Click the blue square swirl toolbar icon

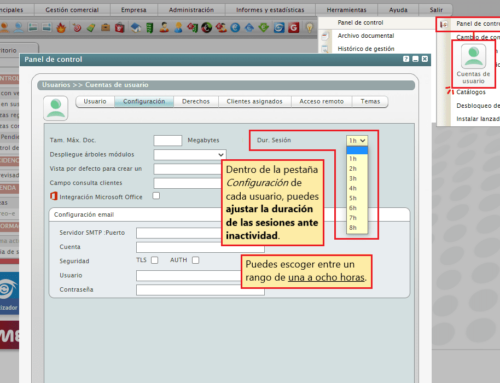[279, 27]
